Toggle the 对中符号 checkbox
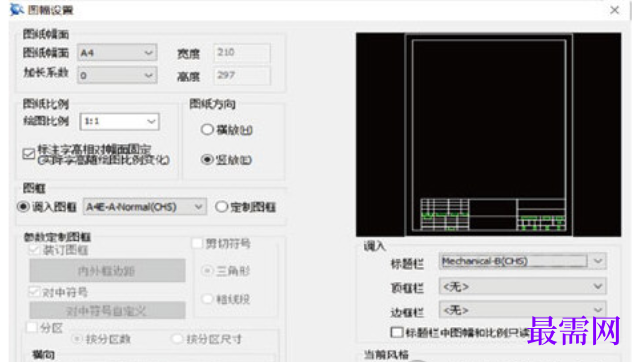The height and width of the screenshot is (362, 639). [x=34, y=292]
